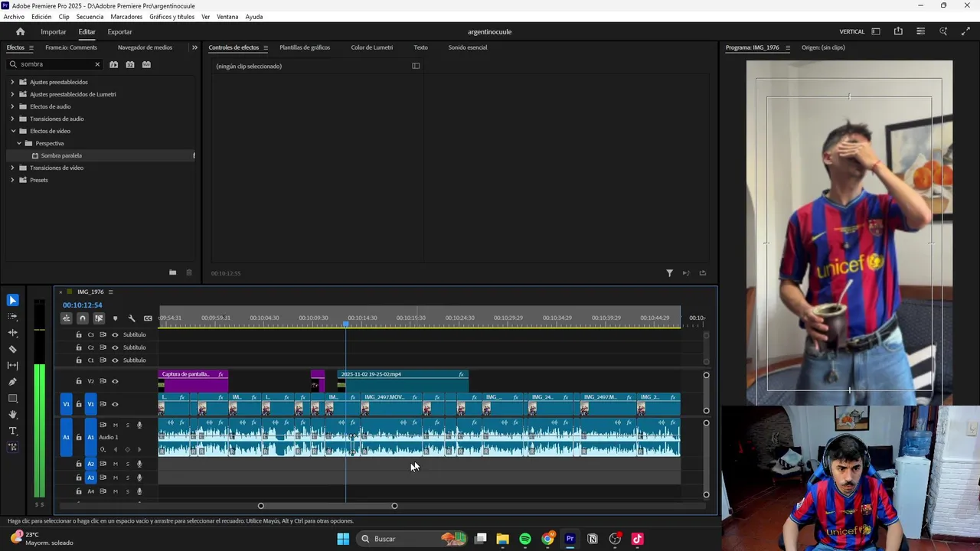Click the Home icon
980x551 pixels.
pyautogui.click(x=20, y=31)
